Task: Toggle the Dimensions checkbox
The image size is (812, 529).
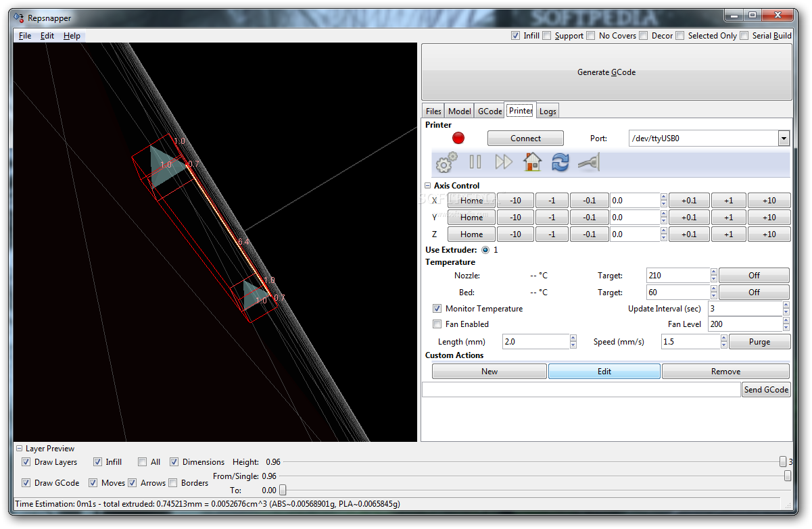Action: [x=174, y=461]
